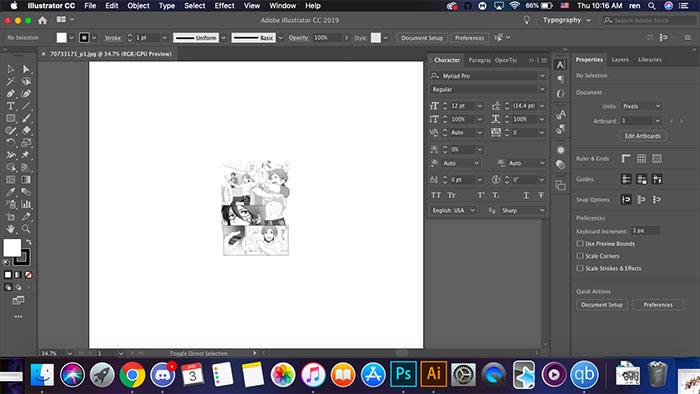The image size is (700, 394).
Task: Click Preferences in control bar
Action: coord(469,38)
